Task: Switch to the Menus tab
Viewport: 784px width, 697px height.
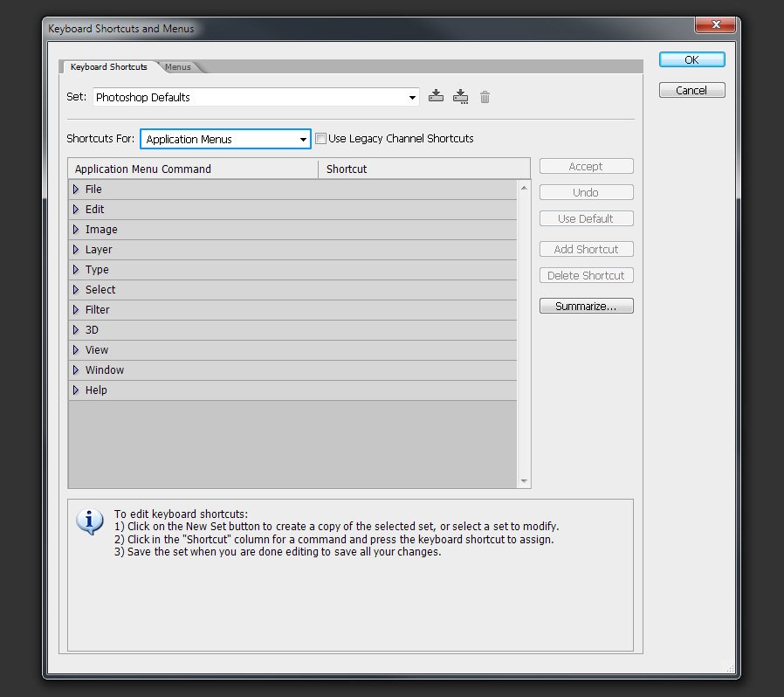Action: click(x=178, y=67)
